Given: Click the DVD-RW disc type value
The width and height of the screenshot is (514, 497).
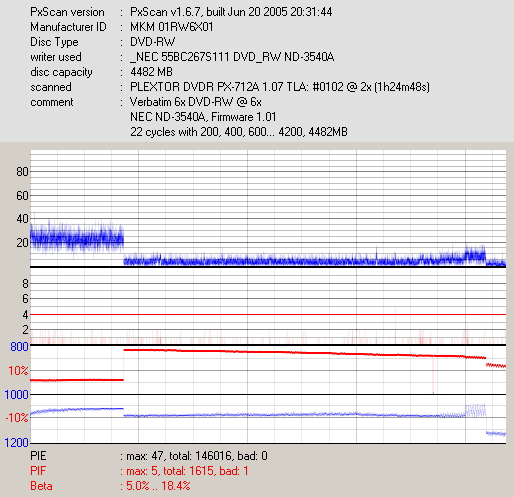Looking at the screenshot, I should (x=152, y=42).
